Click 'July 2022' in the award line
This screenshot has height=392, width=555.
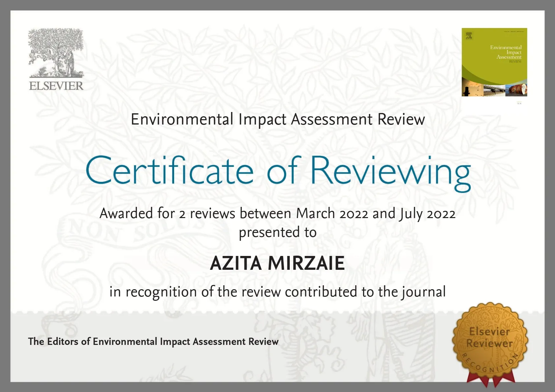(427, 213)
